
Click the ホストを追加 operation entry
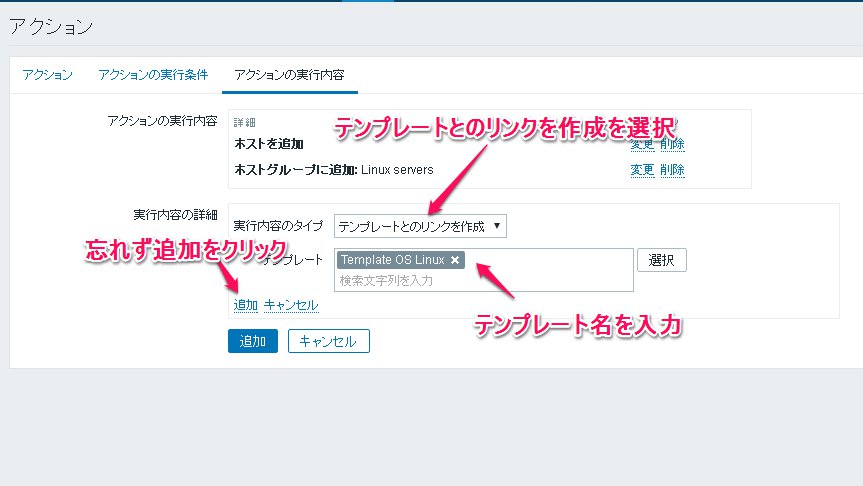tap(268, 144)
